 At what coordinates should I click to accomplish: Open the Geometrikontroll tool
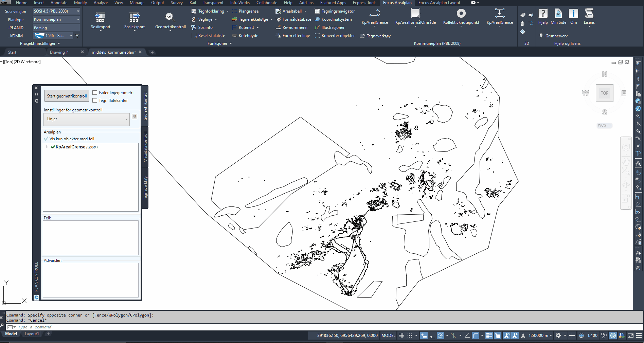pos(170,18)
